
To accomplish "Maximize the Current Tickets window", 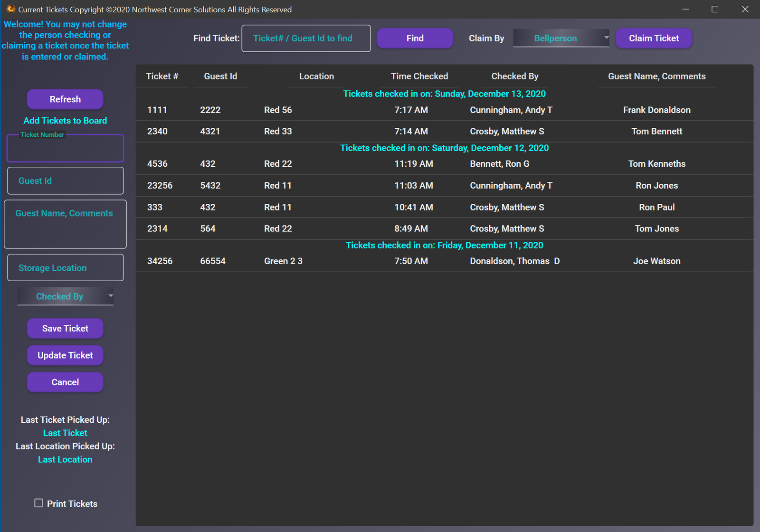I will (714, 9).
